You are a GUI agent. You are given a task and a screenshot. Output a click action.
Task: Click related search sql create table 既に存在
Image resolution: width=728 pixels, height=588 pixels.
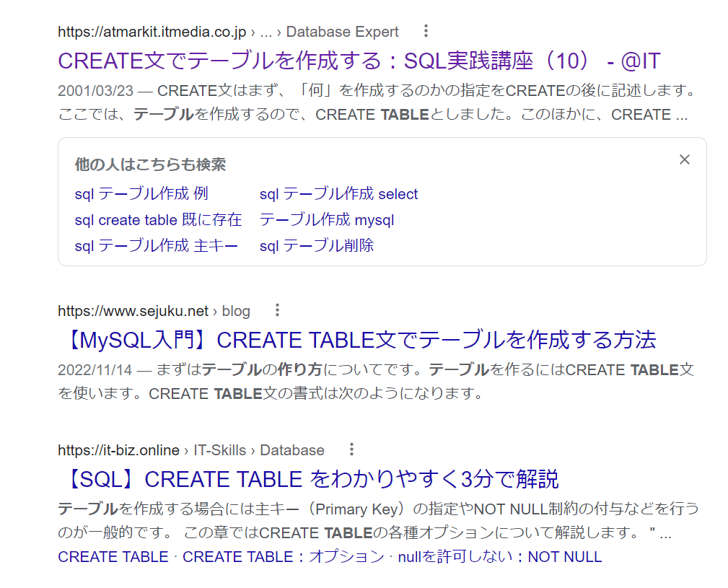pyautogui.click(x=158, y=220)
